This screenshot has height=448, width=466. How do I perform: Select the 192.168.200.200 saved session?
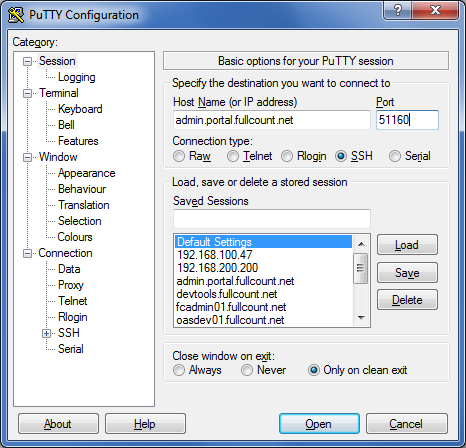263,268
